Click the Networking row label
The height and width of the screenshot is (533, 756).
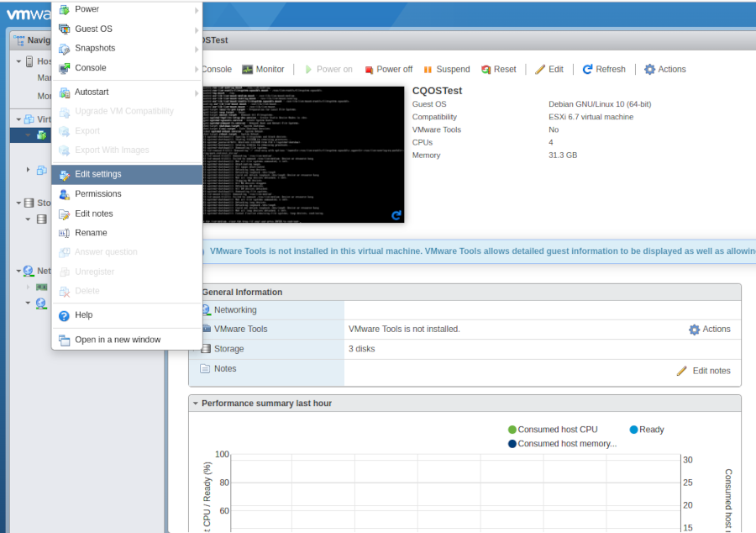[x=235, y=310]
